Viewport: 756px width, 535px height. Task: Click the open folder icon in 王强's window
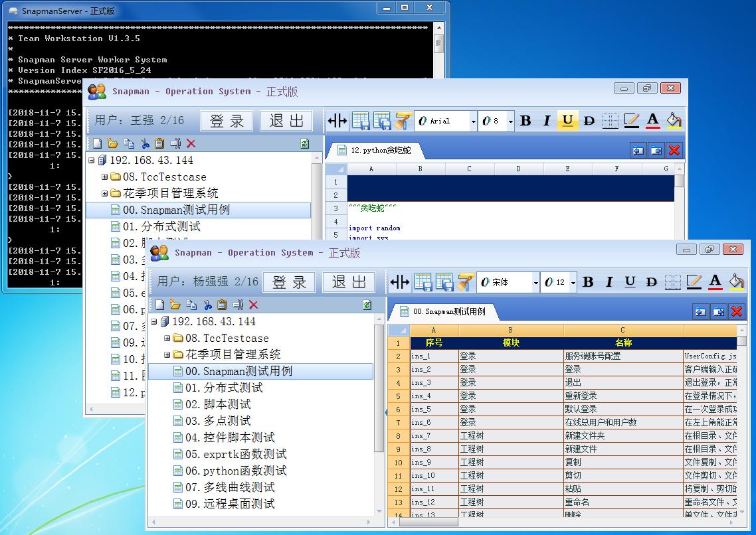point(112,143)
